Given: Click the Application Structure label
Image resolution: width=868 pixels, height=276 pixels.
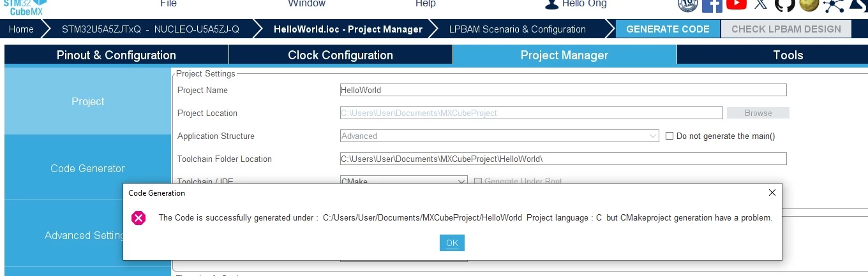Looking at the screenshot, I should tap(216, 136).
